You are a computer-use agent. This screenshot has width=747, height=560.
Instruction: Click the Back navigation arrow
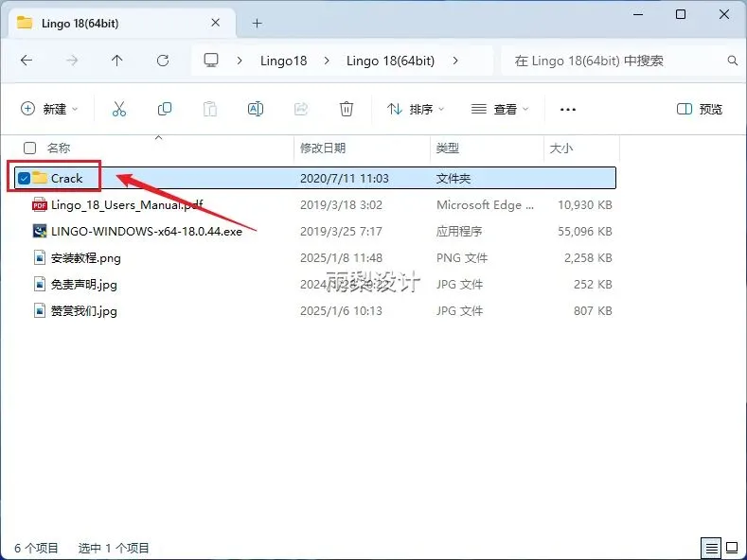(27, 61)
